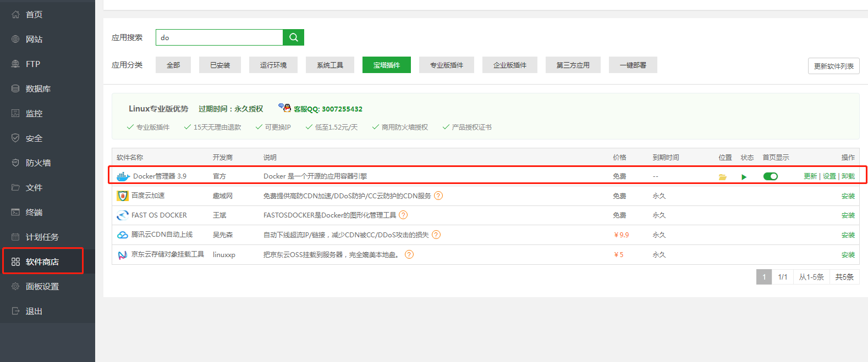Click the home icon in the sidebar
Screen dimensions: 868x362
click(x=15, y=14)
